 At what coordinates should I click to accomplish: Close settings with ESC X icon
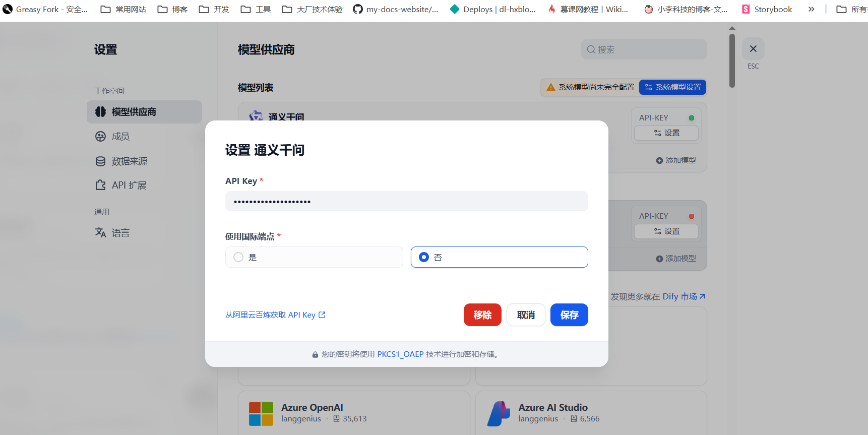tap(753, 49)
